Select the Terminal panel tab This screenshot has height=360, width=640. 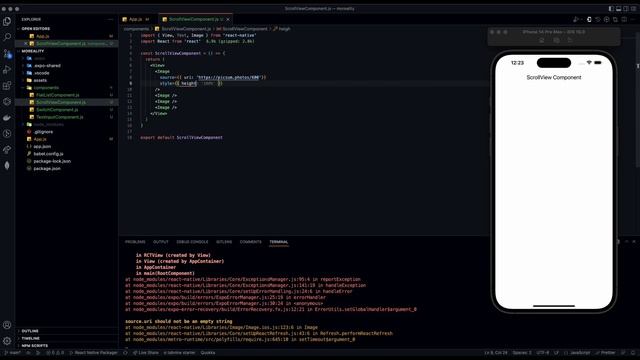tap(279, 242)
